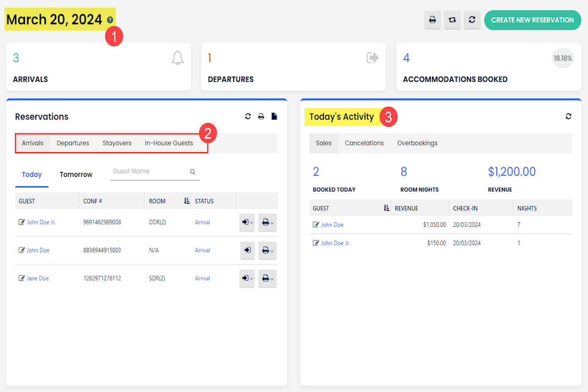Screen dimensions: 588x392
Task: Toggle sorting on the GUEST column in Today's Activity
Action: [x=385, y=208]
